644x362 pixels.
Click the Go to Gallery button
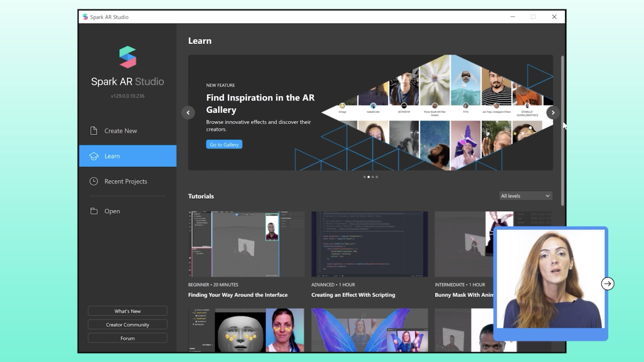[x=224, y=144]
